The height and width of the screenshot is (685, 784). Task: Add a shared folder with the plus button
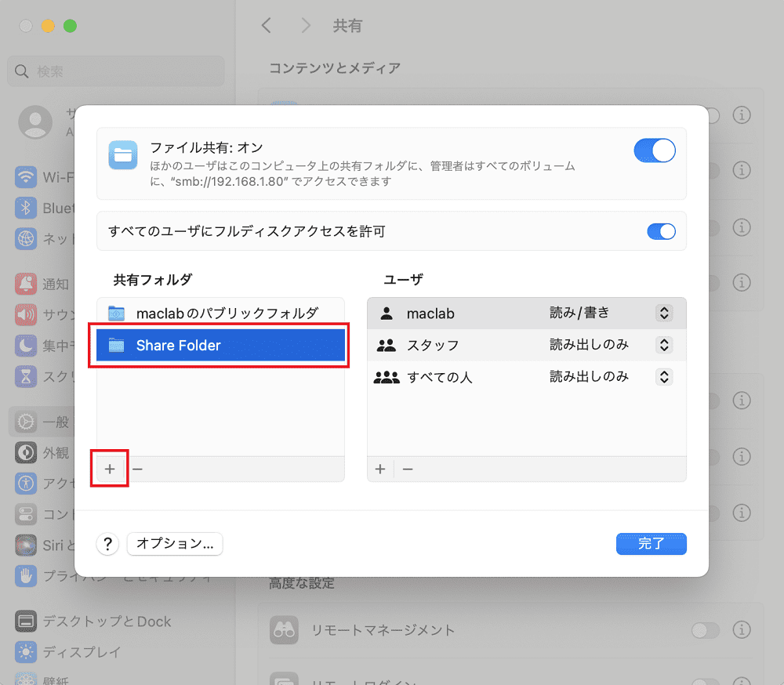110,469
